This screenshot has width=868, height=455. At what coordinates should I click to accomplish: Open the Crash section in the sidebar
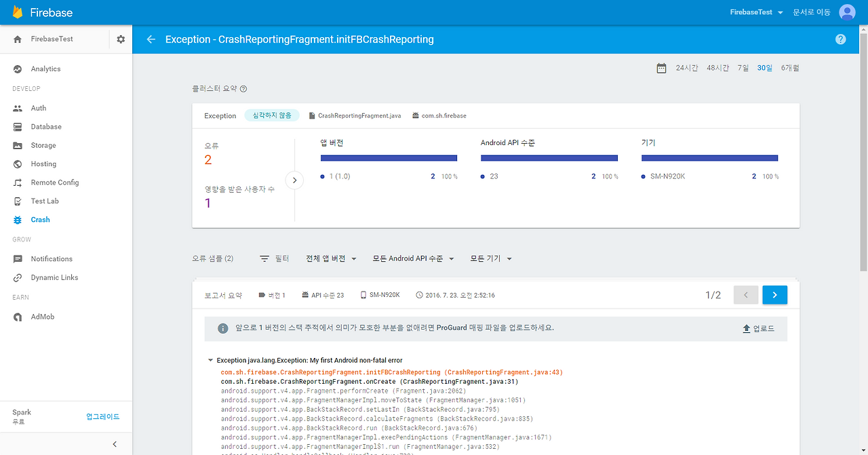tap(40, 219)
